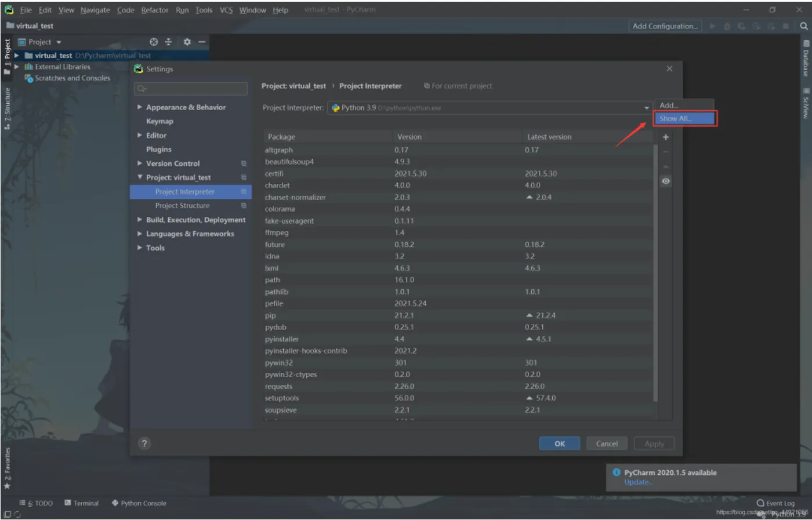
Task: Click the copy icon next to Version Control
Action: click(x=244, y=163)
